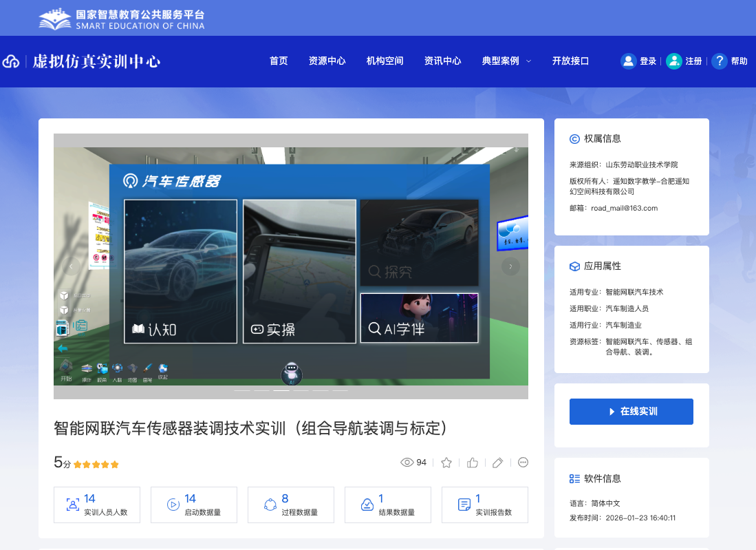Select the first carousel indicator dash
This screenshot has width=756, height=550.
pyautogui.click(x=242, y=390)
